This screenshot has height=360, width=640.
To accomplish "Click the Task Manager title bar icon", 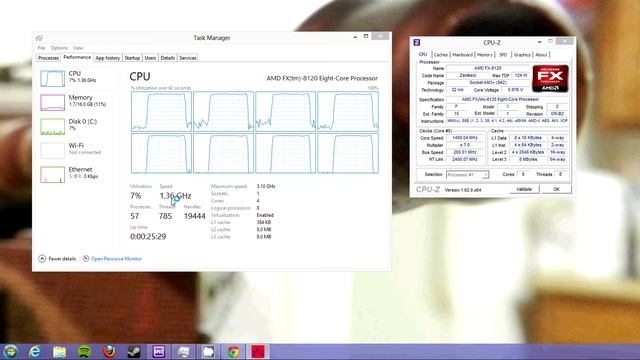I will click(39, 38).
